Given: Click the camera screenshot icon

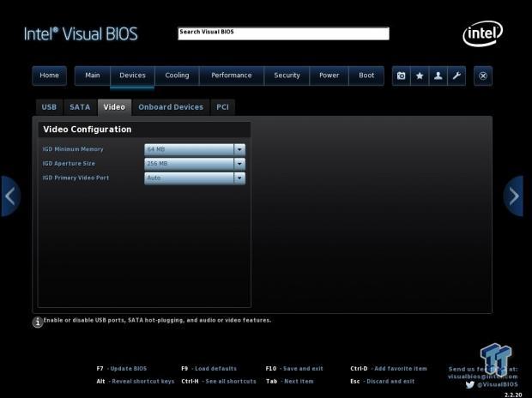Looking at the screenshot, I should point(401,75).
